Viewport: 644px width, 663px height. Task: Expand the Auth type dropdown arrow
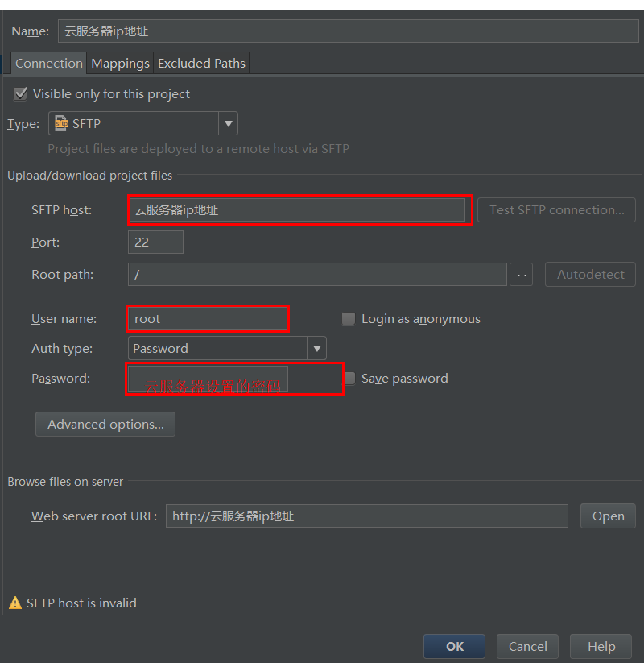(316, 348)
